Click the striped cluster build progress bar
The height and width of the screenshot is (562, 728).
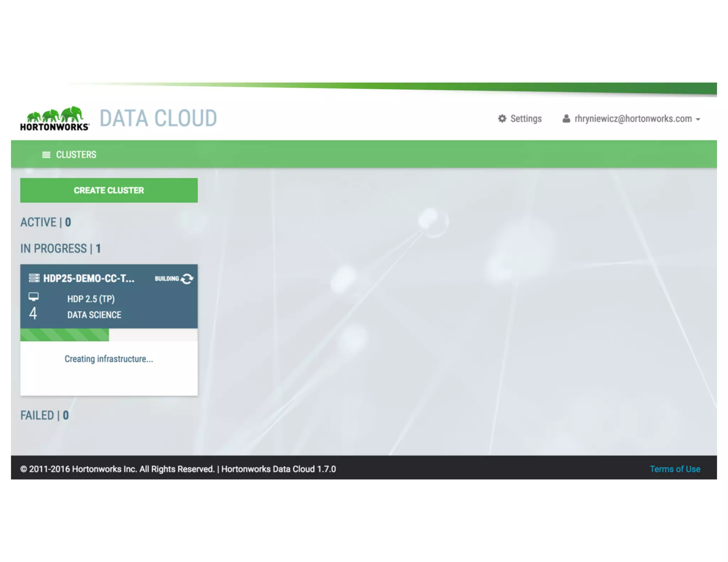click(109, 335)
